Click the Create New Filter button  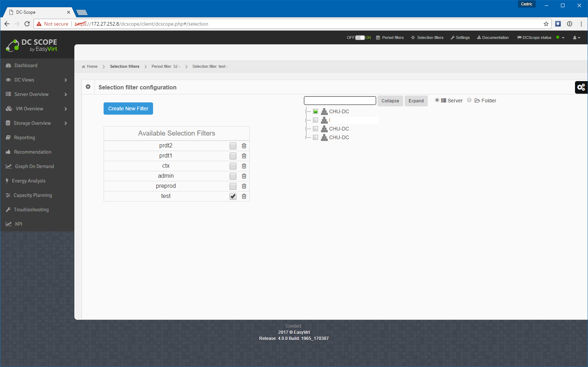[x=128, y=109]
